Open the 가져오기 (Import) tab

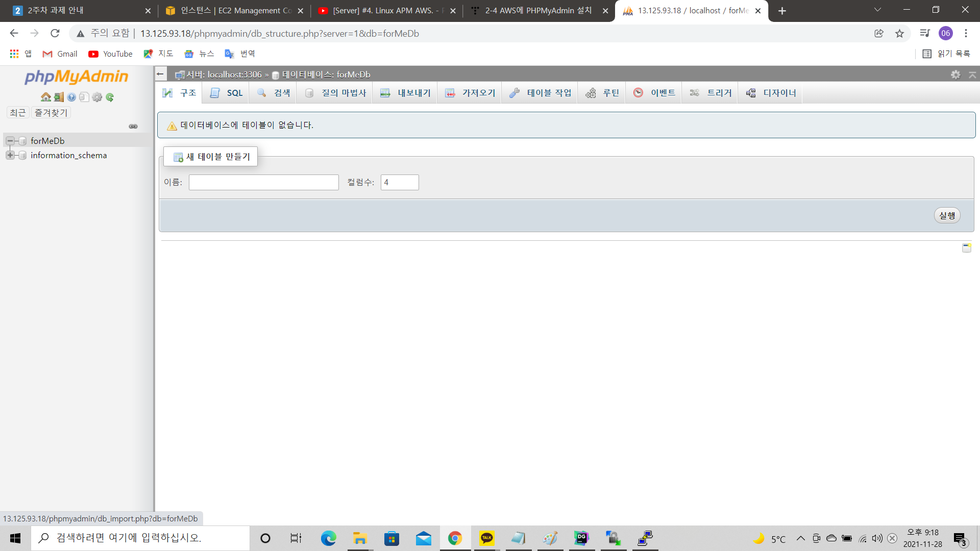pos(470,93)
